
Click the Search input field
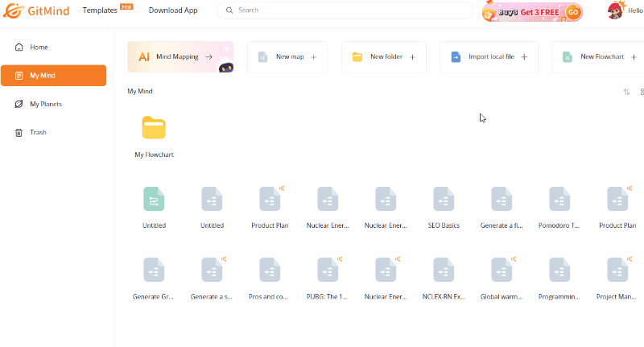coord(346,10)
